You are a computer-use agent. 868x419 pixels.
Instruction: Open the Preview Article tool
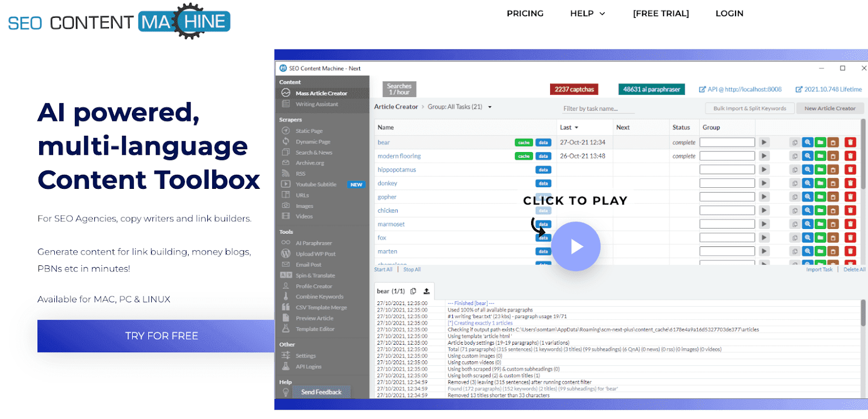coord(314,319)
